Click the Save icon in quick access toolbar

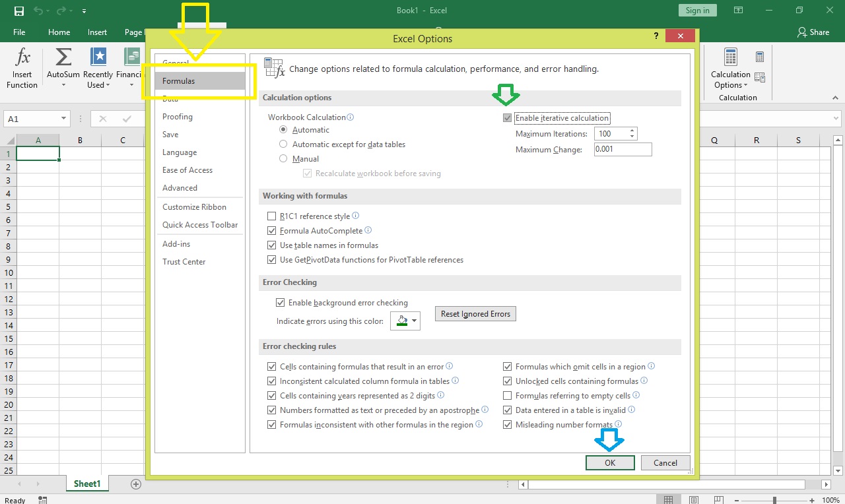(19, 11)
